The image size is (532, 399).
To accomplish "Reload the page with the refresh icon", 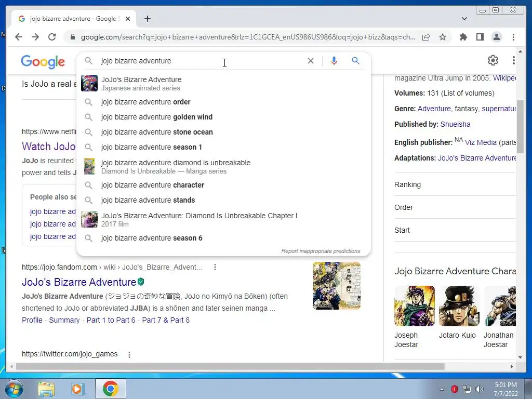I will (52, 37).
